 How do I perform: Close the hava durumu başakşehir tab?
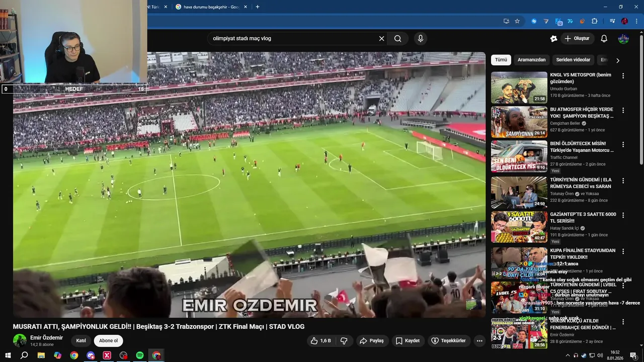pos(245,7)
